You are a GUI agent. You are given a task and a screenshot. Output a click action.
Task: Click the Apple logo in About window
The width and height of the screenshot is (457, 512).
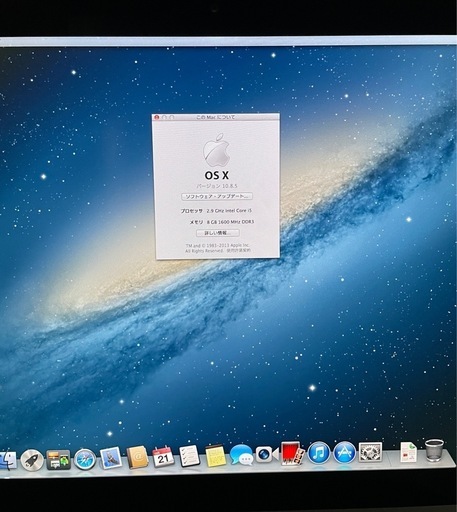tap(217, 150)
